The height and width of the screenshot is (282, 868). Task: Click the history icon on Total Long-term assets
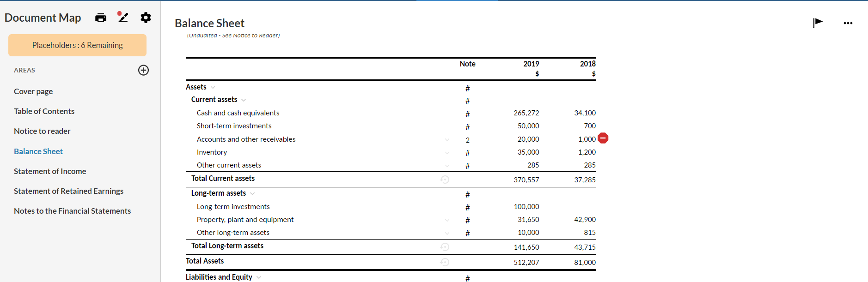pyautogui.click(x=445, y=247)
